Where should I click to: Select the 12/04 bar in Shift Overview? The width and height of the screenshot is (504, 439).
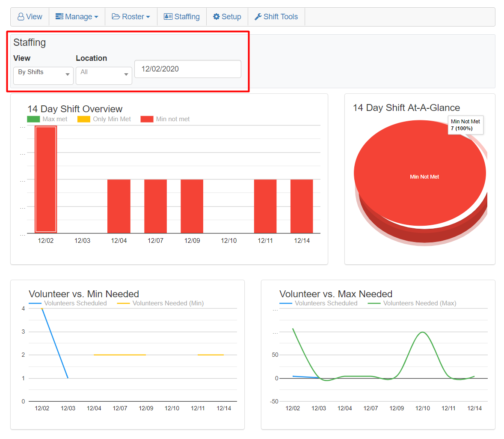pos(119,206)
